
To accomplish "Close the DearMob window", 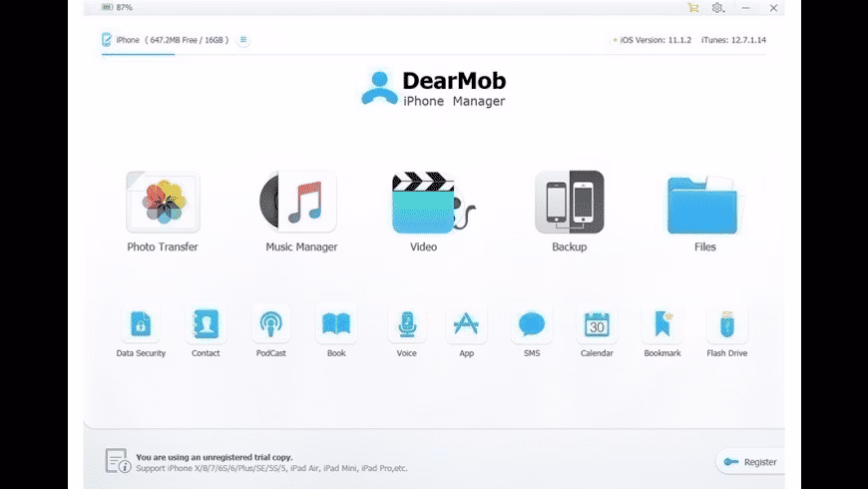I will pos(773,8).
